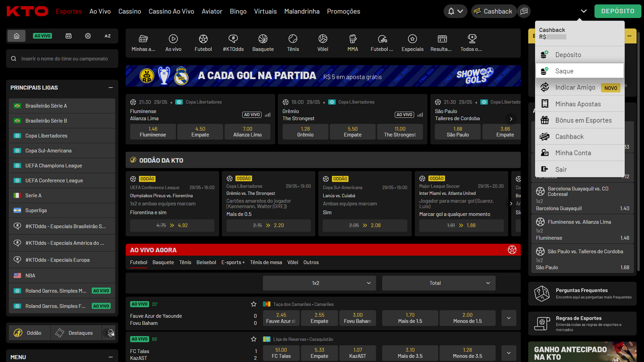Open Brasileirão Série A league
Screen dimensions: 644x362
pyautogui.click(x=62, y=106)
